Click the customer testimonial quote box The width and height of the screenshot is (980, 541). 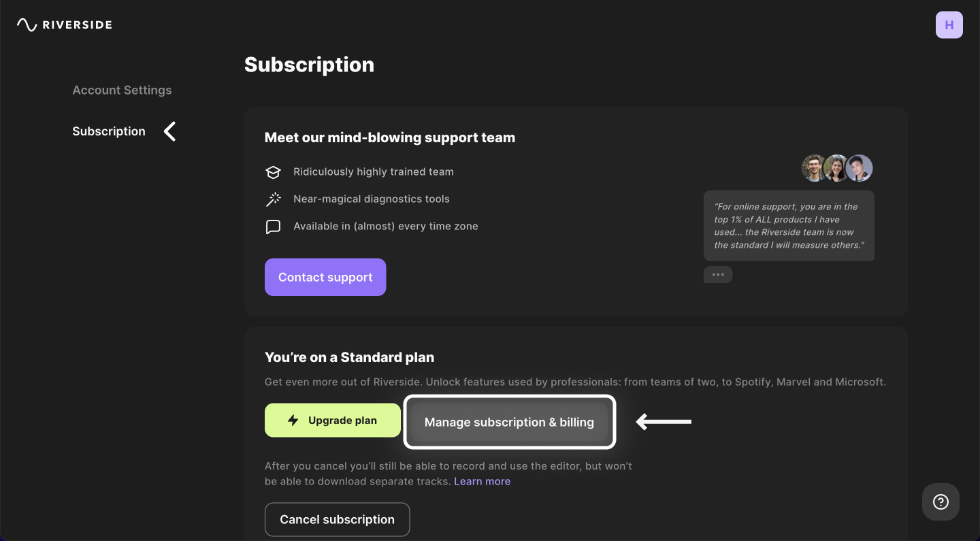789,226
